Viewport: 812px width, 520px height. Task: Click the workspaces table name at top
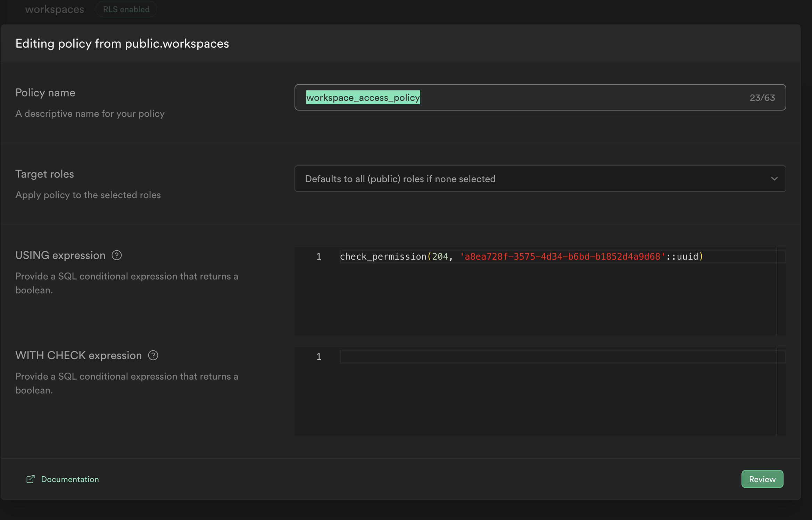click(55, 9)
